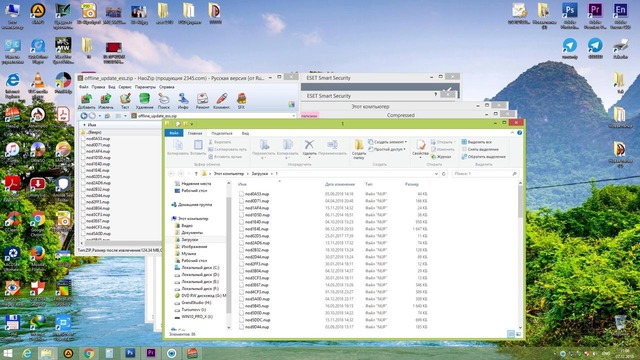
Task: Click Выделить все in ribbon
Action: click(x=476, y=142)
